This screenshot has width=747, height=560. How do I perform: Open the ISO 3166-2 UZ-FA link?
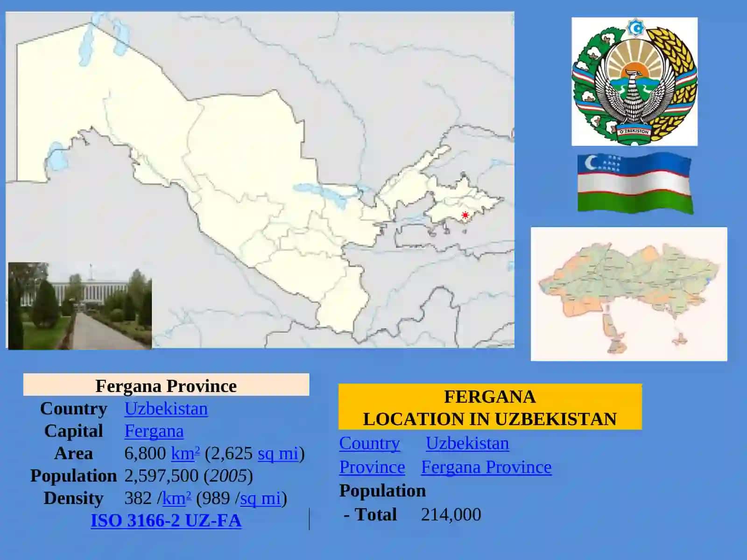pos(166,521)
